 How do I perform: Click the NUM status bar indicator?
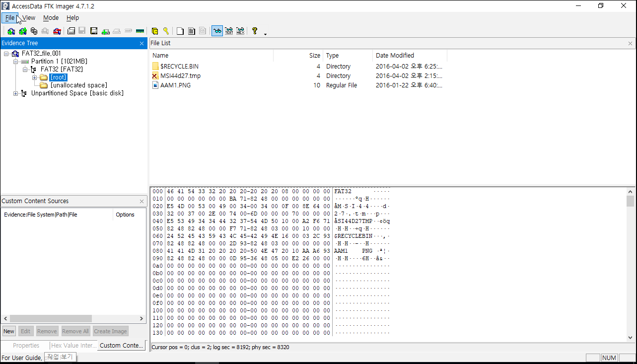tap(609, 358)
